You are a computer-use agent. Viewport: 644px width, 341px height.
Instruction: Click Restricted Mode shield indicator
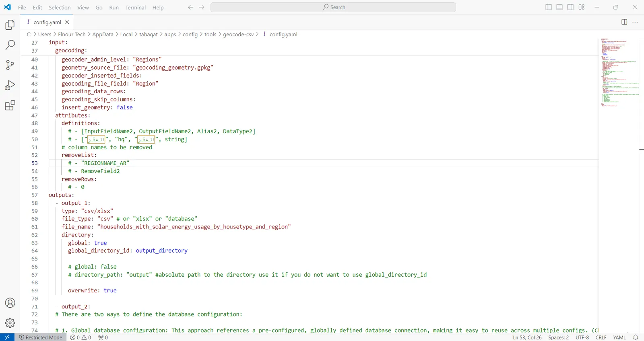(x=41, y=337)
